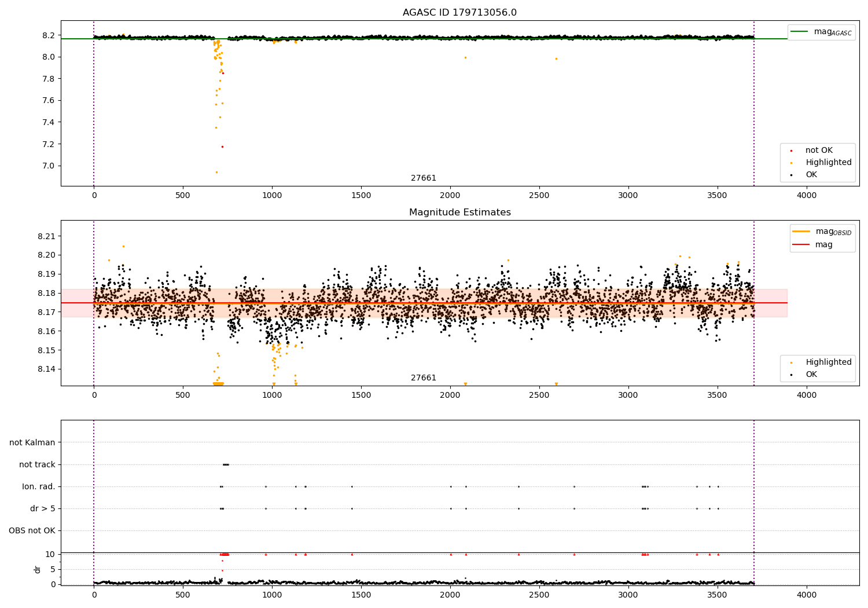
Task: Click the red 'mag' legend entry
Action: [812, 245]
